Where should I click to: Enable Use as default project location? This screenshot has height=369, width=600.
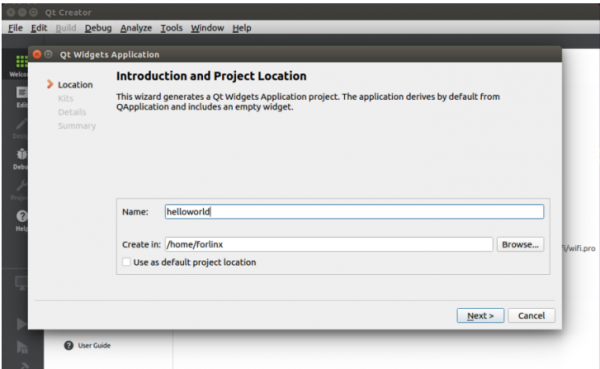click(126, 262)
